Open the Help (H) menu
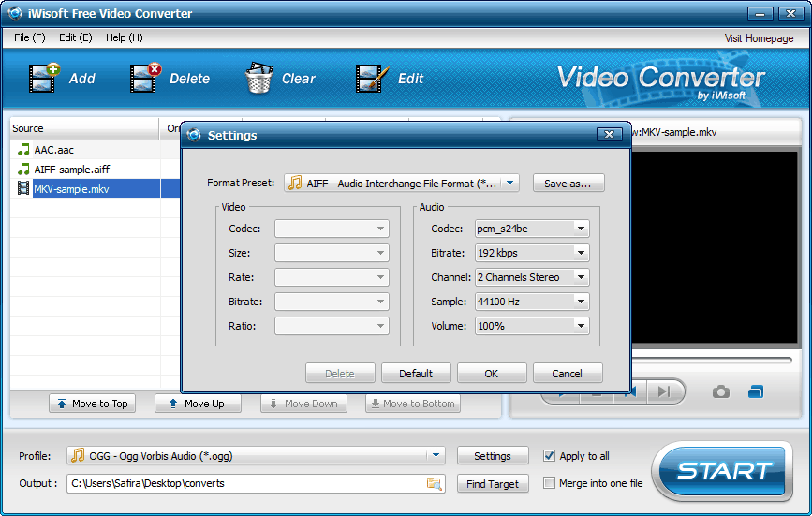The image size is (812, 516). 125,37
